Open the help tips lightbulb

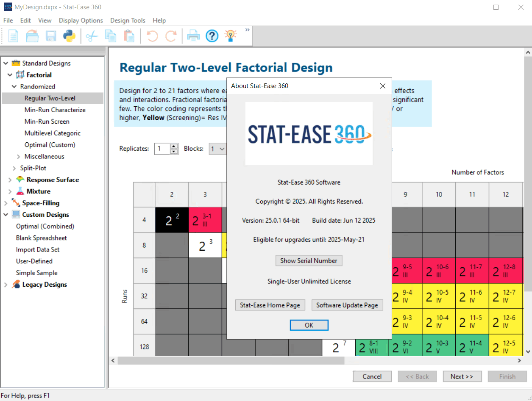(230, 36)
